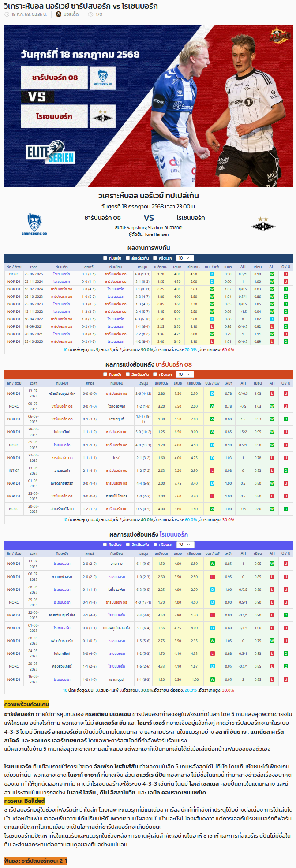Click the เคเอฟยูเอ็ม ออสโล team name
Screen dimensions: 296x868
tap(116, 628)
